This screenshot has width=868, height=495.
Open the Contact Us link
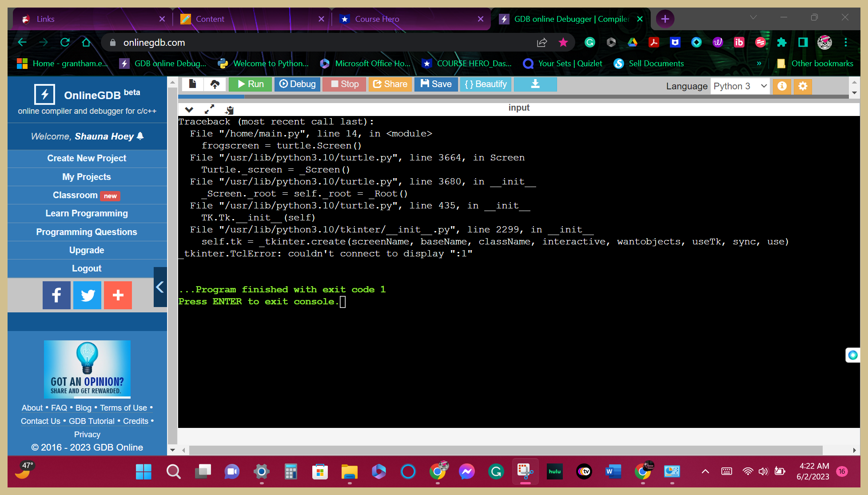[x=40, y=421]
